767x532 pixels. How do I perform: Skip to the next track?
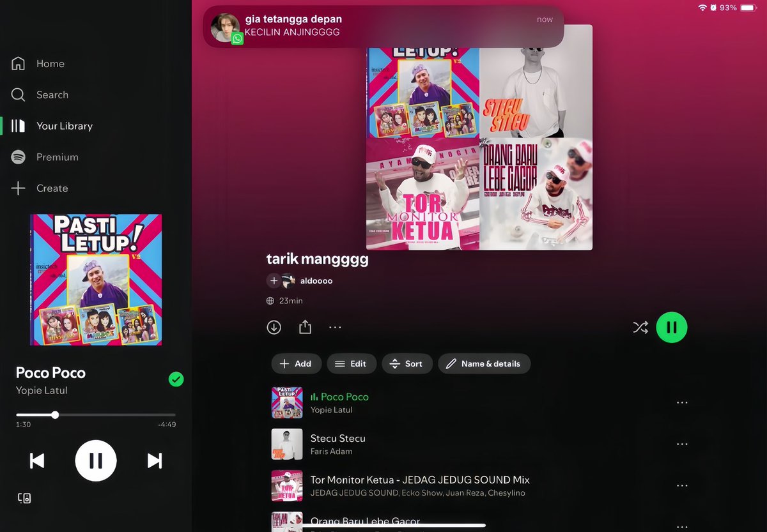pos(155,460)
